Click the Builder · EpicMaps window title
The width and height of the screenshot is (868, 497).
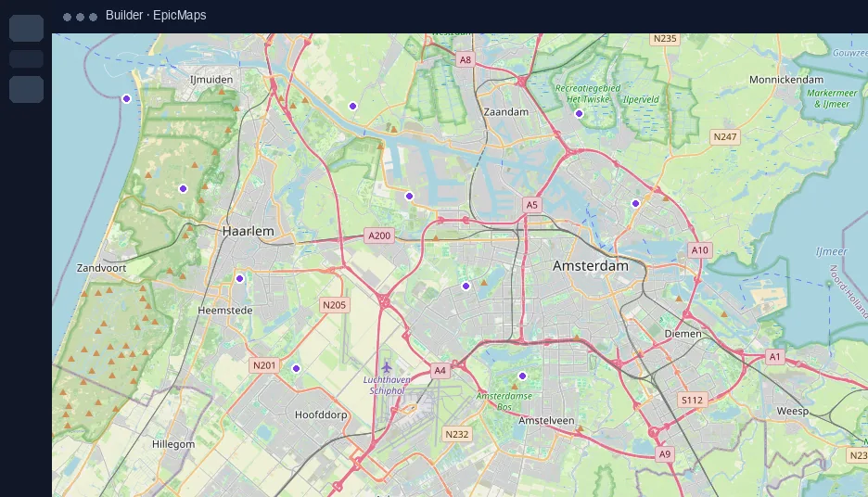point(156,16)
